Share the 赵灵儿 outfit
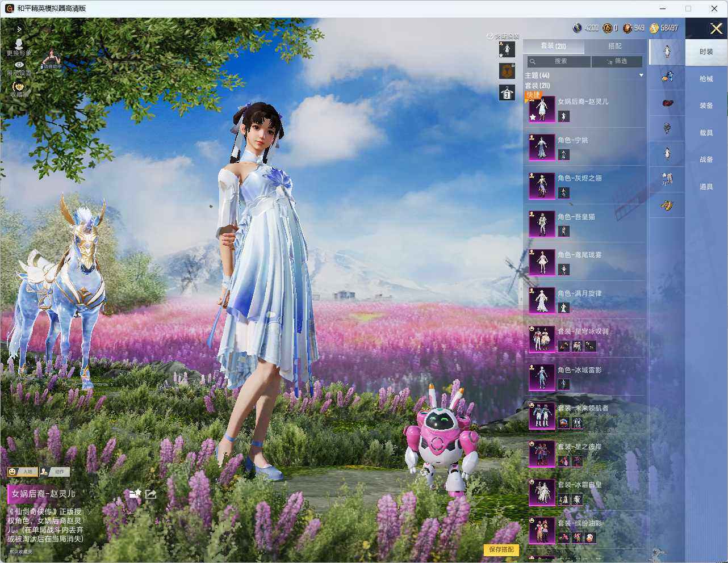 pos(150,494)
